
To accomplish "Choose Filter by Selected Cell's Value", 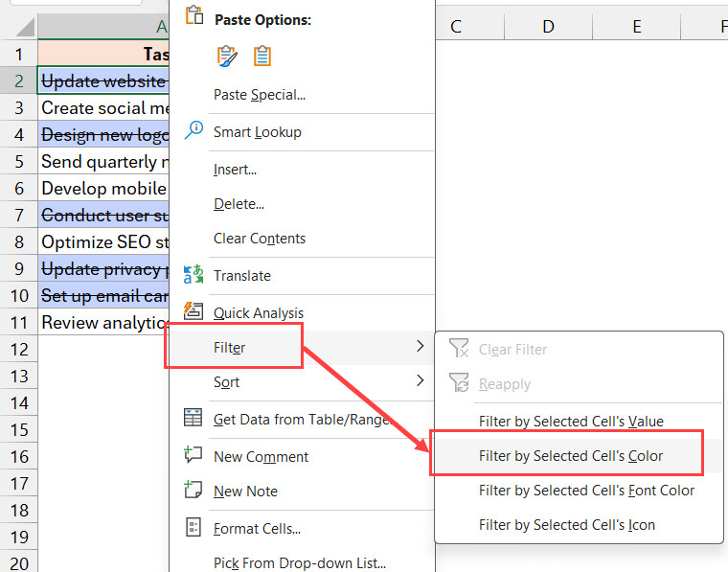I will point(570,421).
